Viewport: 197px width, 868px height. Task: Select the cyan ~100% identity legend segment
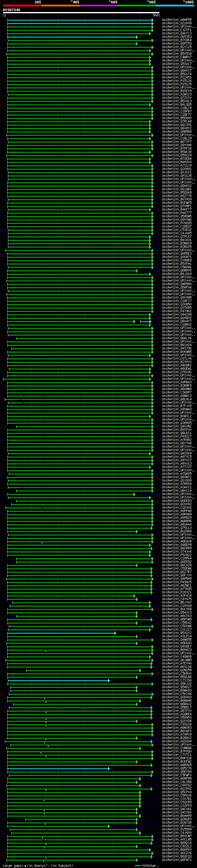175,6
